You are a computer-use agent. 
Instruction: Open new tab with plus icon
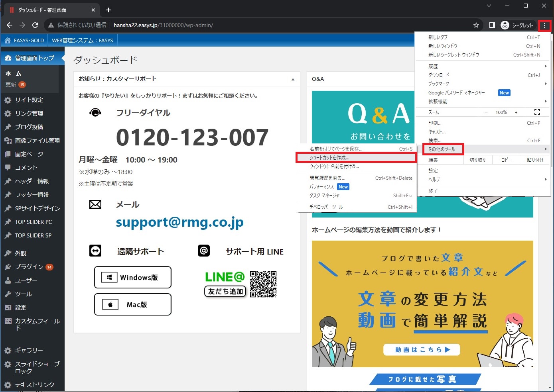coord(108,10)
